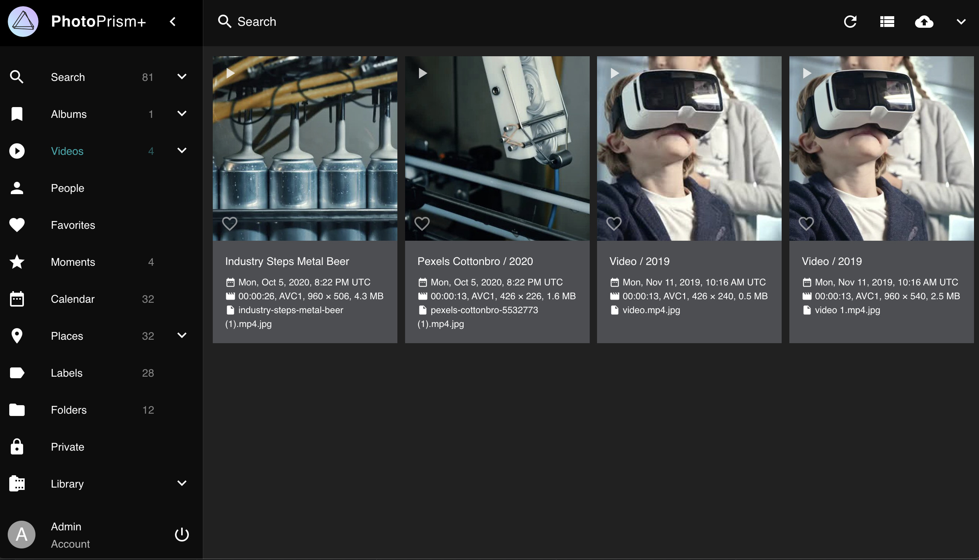Viewport: 979px width, 560px height.
Task: Click the Labels tag icon
Action: tap(17, 373)
